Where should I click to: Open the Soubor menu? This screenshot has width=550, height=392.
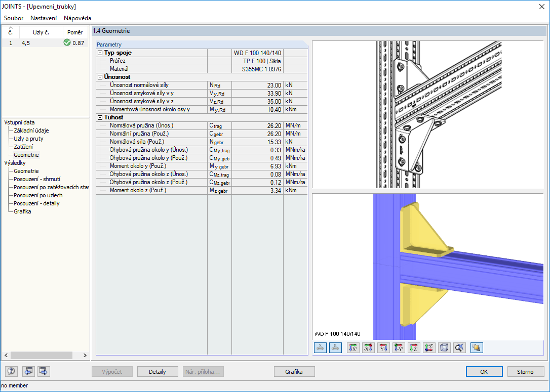pyautogui.click(x=14, y=18)
